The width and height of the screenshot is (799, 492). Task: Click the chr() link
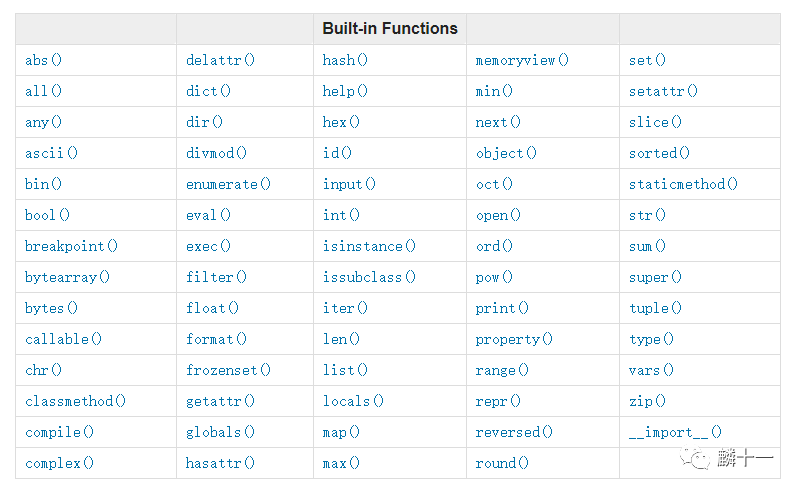coord(43,370)
